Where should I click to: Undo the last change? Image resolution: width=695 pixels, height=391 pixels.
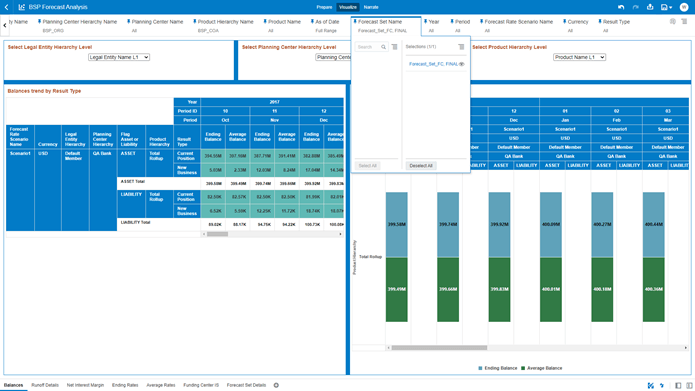point(621,7)
